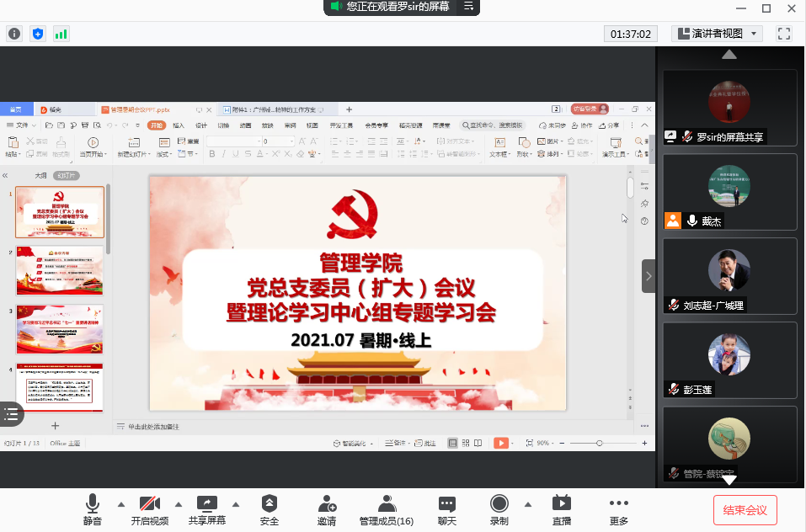
Task: Turn on video (开启视频)
Action: click(x=149, y=509)
